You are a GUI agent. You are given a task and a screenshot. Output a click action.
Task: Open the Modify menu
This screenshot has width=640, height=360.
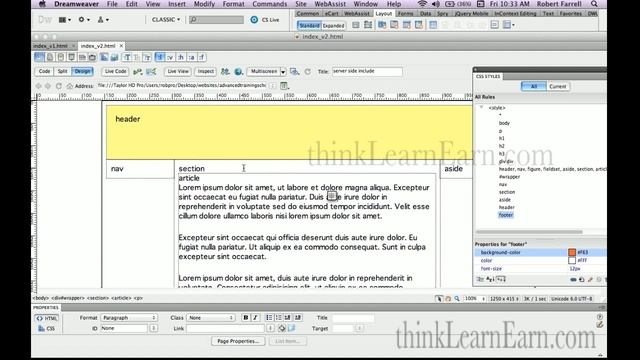(x=204, y=4)
